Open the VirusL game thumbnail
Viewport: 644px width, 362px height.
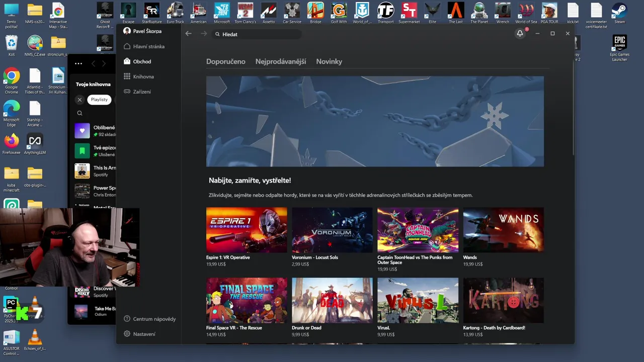pyautogui.click(x=418, y=300)
